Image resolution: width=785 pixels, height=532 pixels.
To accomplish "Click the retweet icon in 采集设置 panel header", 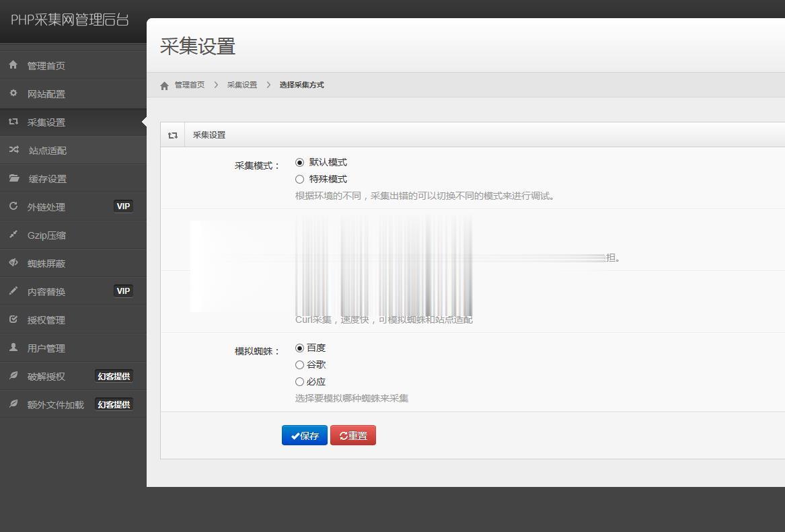I will [x=173, y=135].
